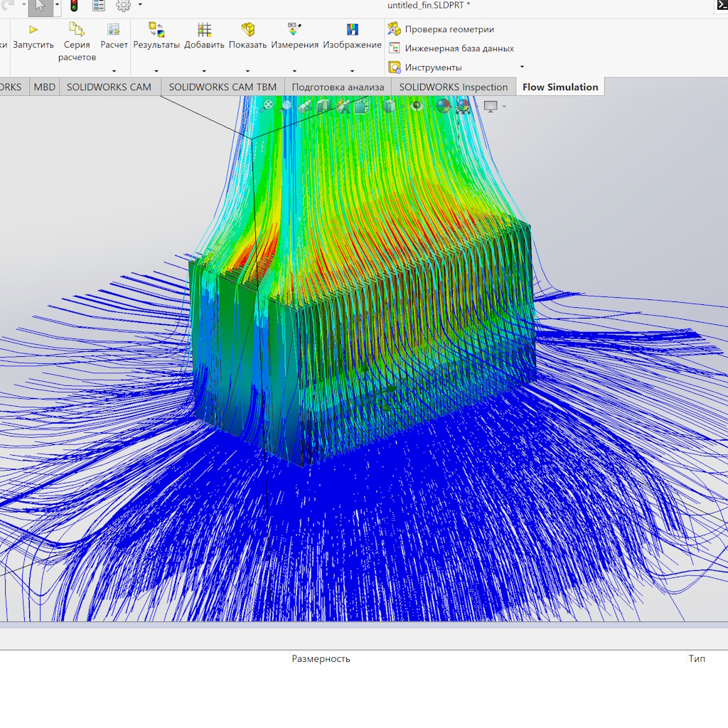Click Edit Appearance color sphere icon
The image size is (728, 728).
point(443,106)
